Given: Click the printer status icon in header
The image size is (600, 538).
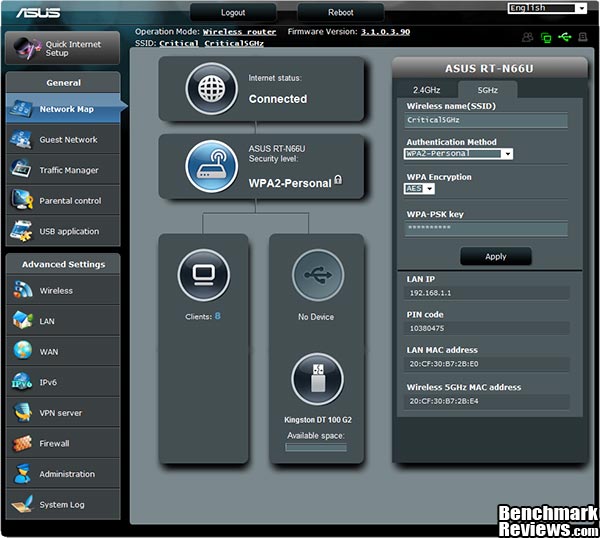Looking at the screenshot, I should coord(582,37).
